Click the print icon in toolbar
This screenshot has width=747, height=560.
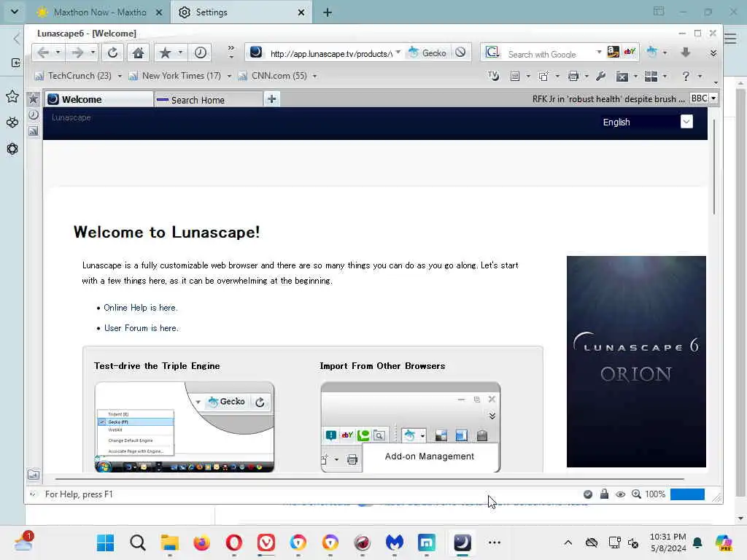pyautogui.click(x=573, y=76)
